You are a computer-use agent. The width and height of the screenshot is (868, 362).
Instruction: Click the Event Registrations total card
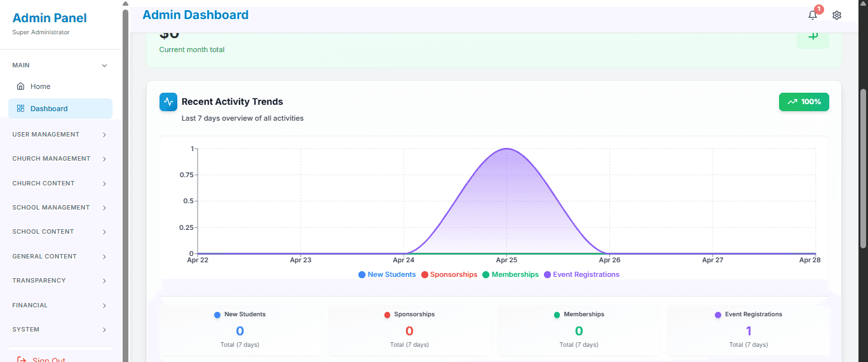coord(749,330)
